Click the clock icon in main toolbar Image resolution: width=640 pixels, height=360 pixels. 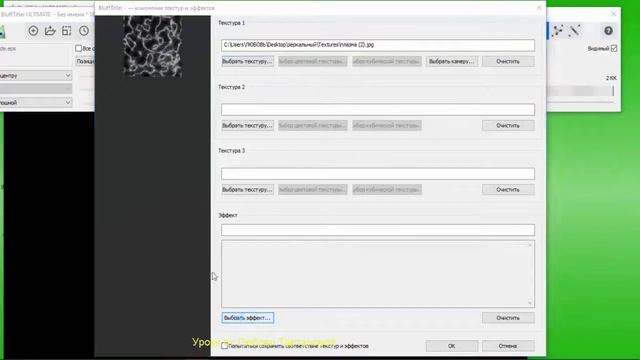(x=84, y=31)
